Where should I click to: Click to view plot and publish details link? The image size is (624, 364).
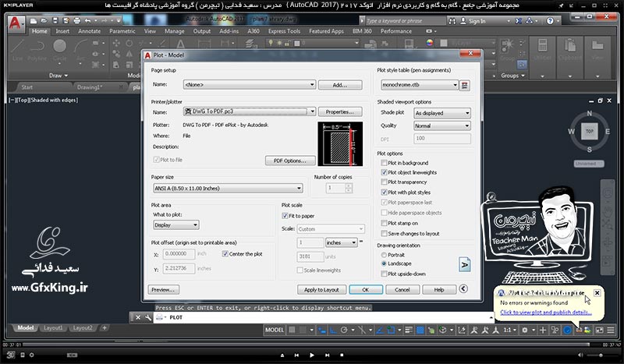pos(545,313)
